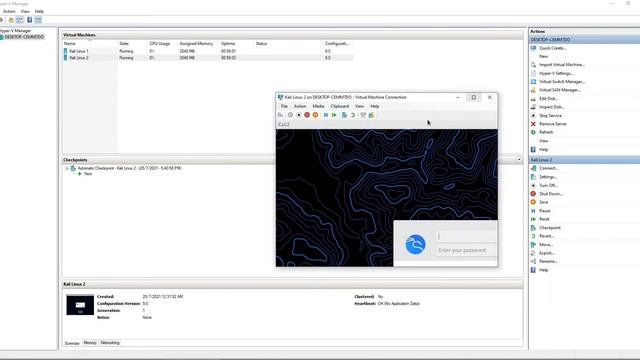Viewport: 640px width, 360px height.
Task: Click the Edit Disk icon
Action: [533, 99]
